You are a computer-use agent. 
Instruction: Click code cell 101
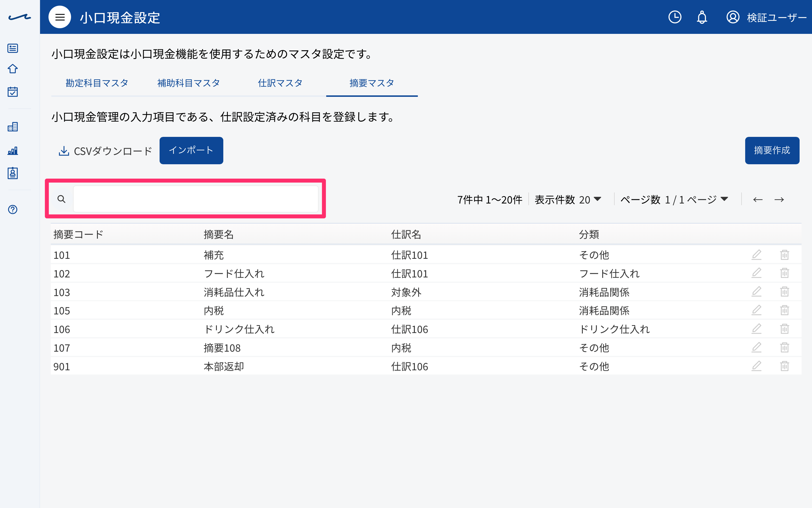[62, 255]
